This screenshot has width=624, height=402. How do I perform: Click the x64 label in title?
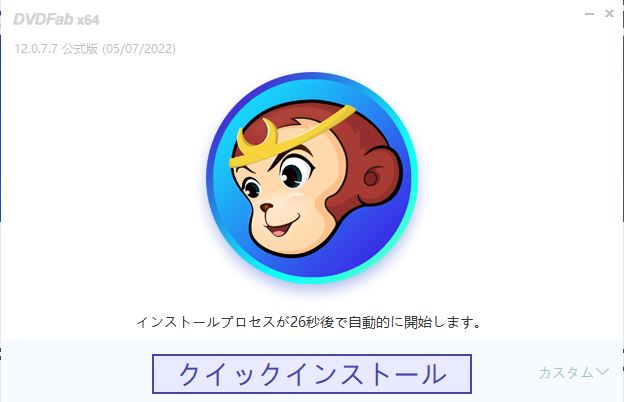(x=88, y=20)
